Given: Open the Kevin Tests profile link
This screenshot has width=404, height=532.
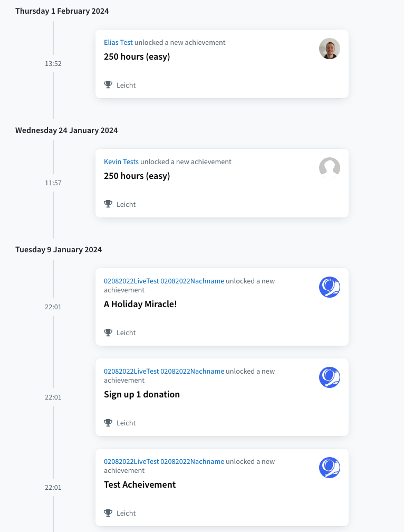Looking at the screenshot, I should coord(121,162).
